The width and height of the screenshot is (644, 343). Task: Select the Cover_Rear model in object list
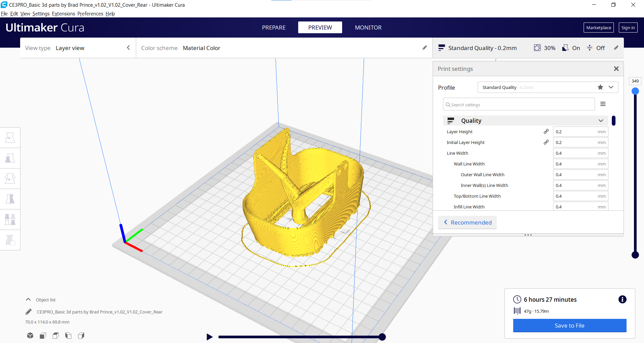coord(99,312)
